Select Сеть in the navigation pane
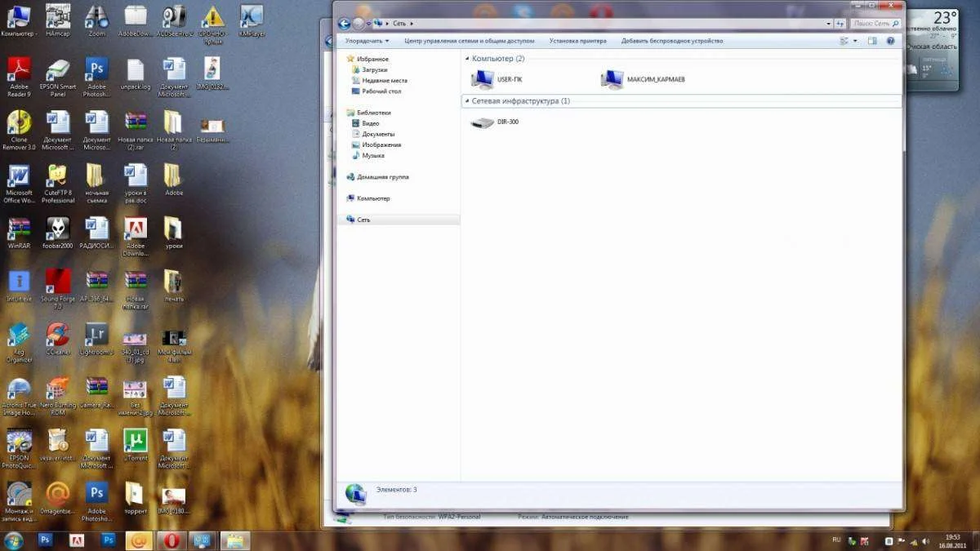 click(398, 220)
